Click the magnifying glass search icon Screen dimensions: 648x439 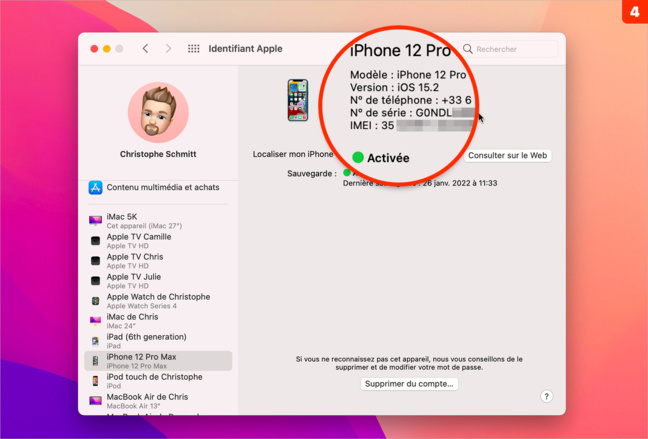[467, 49]
